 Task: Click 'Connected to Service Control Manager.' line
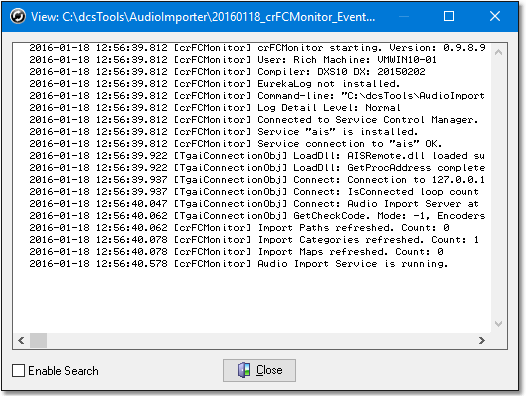tap(254, 120)
